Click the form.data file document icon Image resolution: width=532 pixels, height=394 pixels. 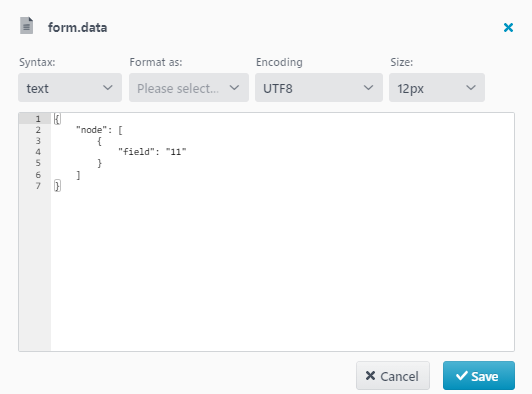point(26,26)
